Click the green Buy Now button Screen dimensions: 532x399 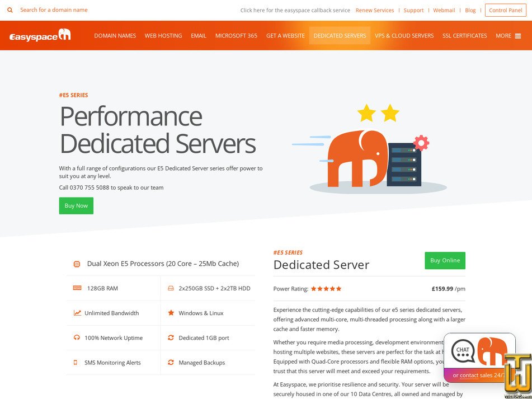pyautogui.click(x=76, y=205)
